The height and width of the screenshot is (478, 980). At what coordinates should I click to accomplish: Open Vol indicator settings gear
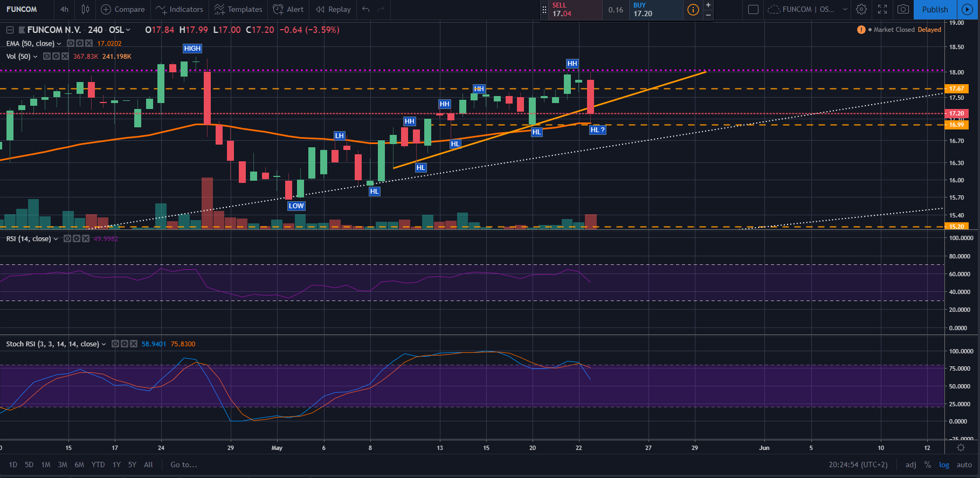click(x=56, y=56)
